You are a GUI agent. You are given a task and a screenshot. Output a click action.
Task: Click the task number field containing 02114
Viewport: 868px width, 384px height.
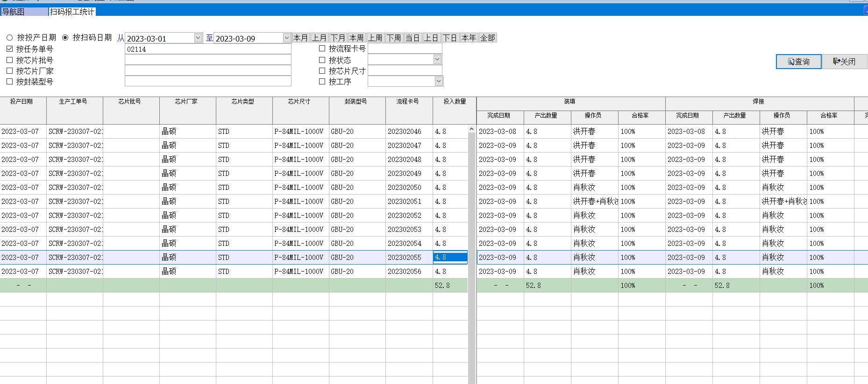pyautogui.click(x=208, y=49)
